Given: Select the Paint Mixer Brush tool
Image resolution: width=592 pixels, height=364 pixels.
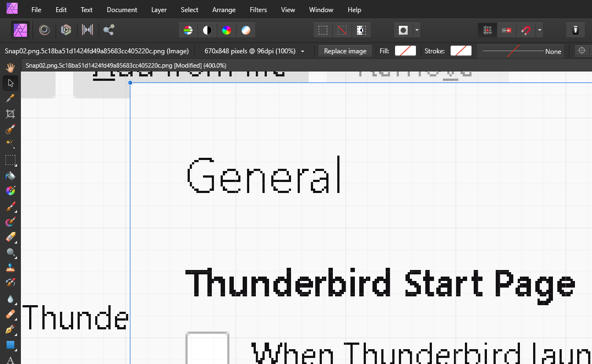Looking at the screenshot, I should tap(10, 222).
